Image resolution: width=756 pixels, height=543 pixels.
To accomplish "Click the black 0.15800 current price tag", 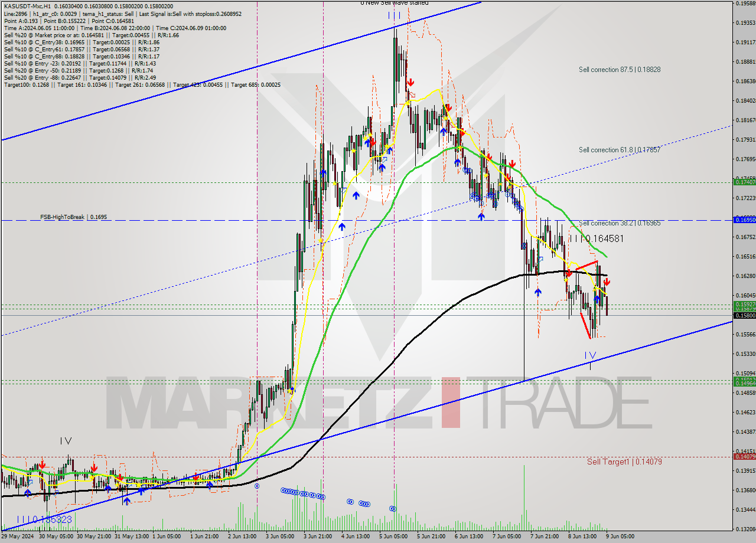I will 744,315.
